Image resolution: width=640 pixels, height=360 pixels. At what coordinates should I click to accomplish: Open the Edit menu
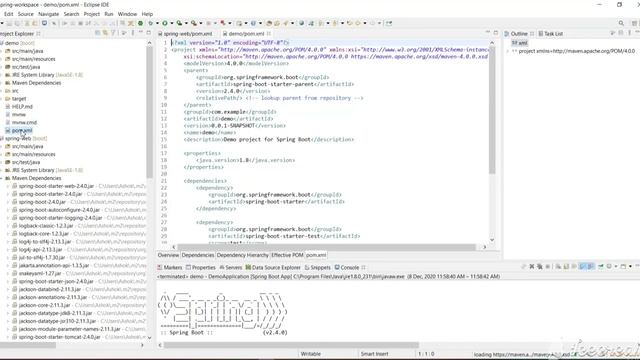click(x=9, y=14)
